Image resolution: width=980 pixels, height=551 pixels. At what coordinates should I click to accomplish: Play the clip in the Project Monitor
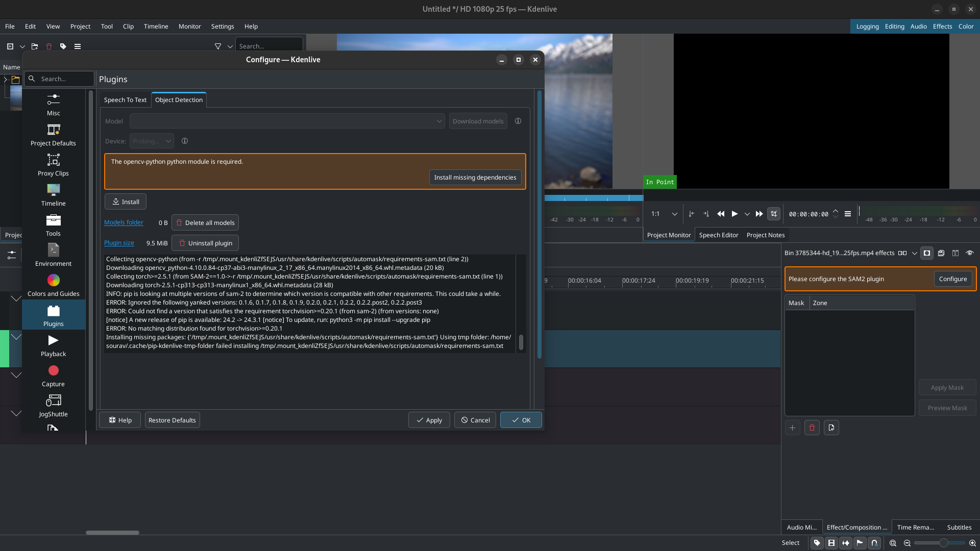coord(734,214)
